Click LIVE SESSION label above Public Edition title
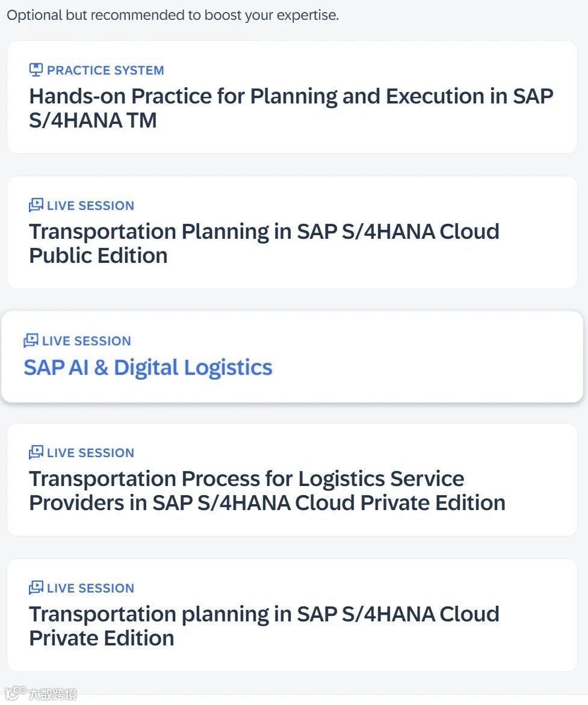Viewport: 588px width, 705px height. click(90, 206)
